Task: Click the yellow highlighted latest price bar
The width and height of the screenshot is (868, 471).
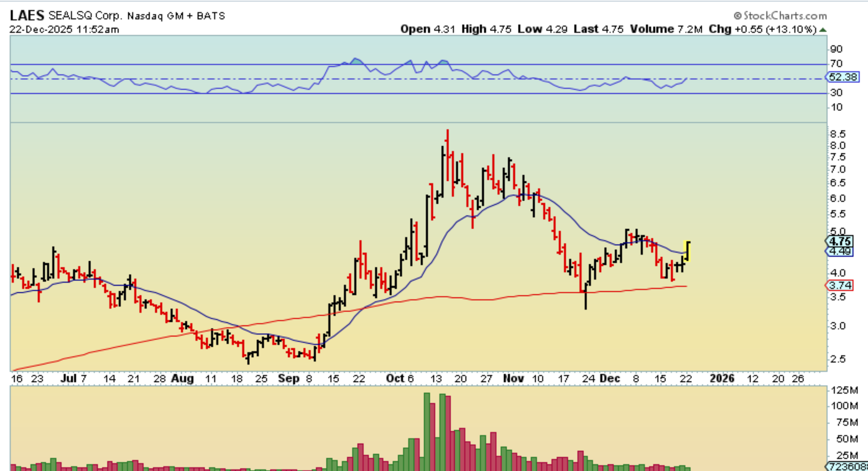Action: coord(687,251)
